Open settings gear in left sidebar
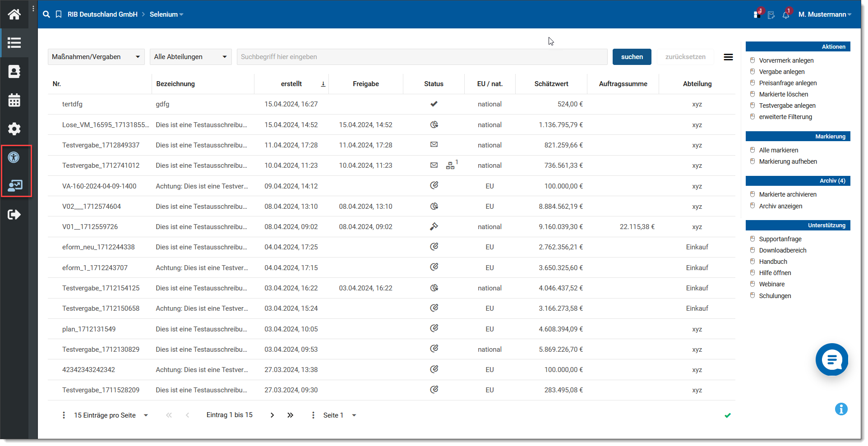 coord(14,129)
